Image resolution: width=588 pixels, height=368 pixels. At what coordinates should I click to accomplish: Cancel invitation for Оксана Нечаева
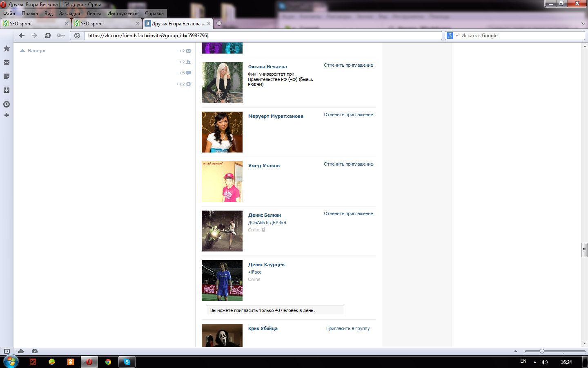click(348, 65)
